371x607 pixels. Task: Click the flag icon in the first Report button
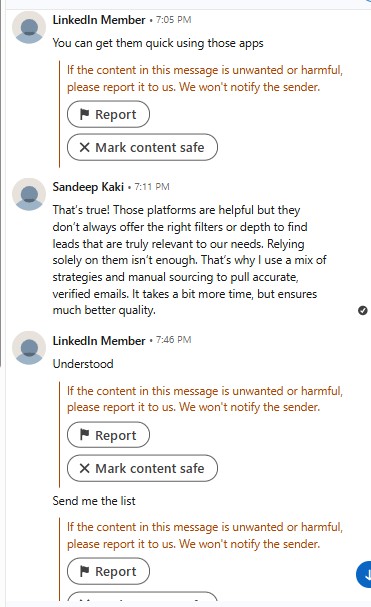(84, 114)
